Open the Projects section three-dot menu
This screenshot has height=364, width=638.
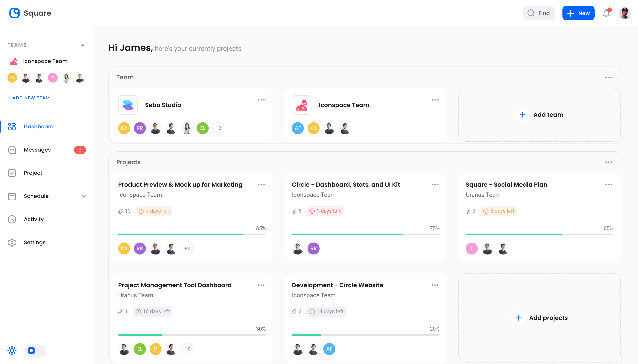point(608,162)
